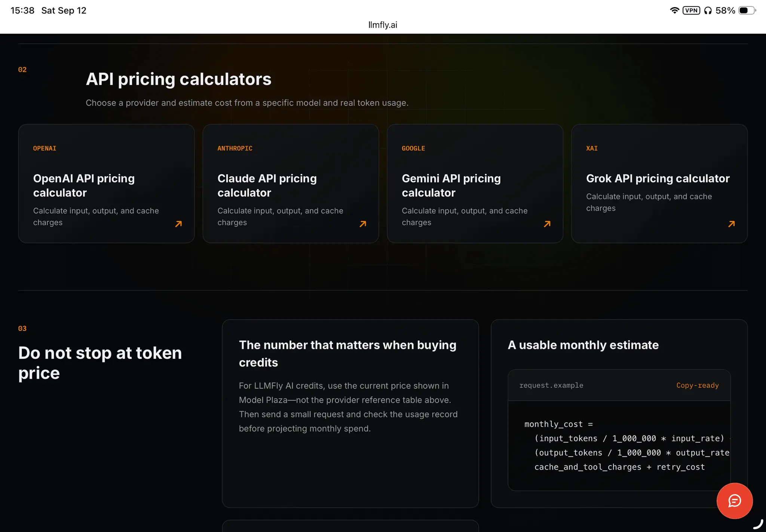Open the red chat support bubble
This screenshot has height=532, width=766.
point(734,501)
